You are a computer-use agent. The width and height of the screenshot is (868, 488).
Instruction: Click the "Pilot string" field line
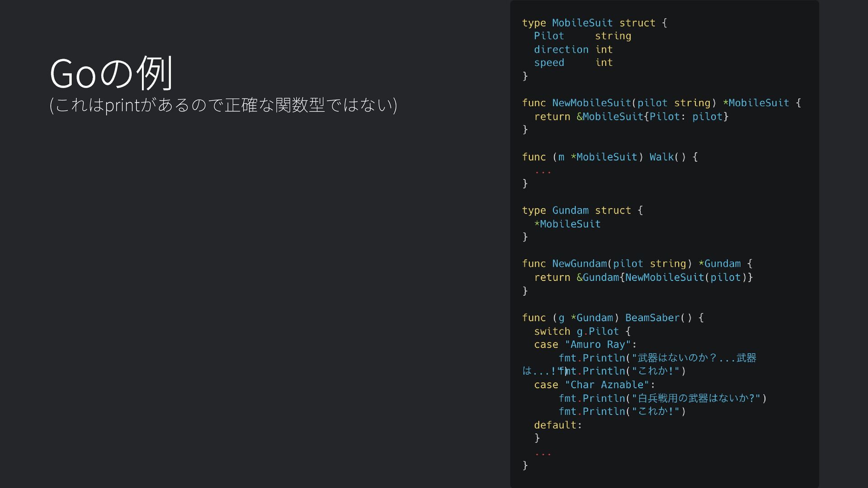tap(582, 36)
